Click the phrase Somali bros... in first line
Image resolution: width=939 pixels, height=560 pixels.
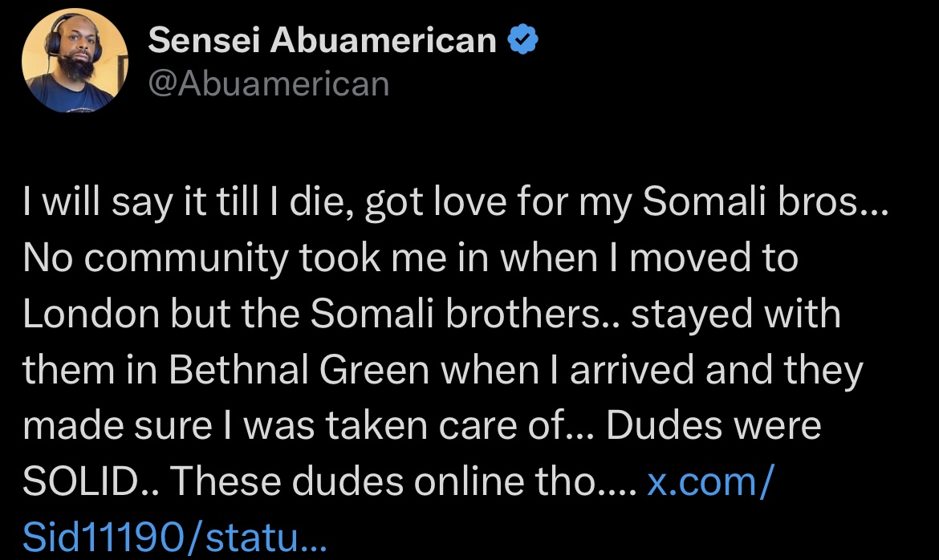point(766,201)
